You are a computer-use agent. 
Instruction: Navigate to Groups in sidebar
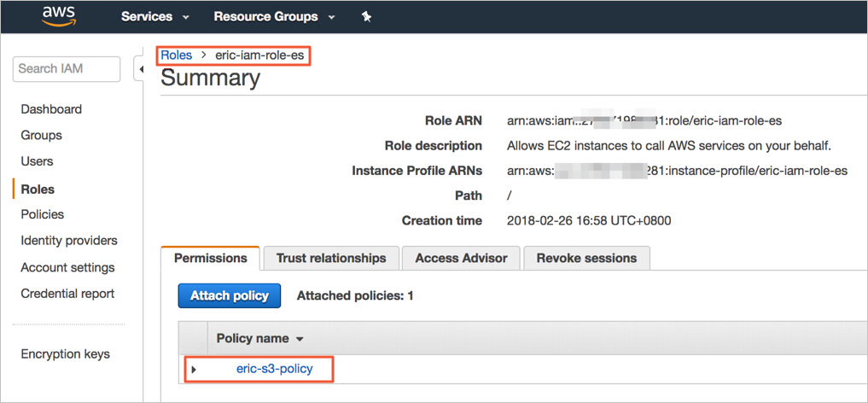click(41, 135)
